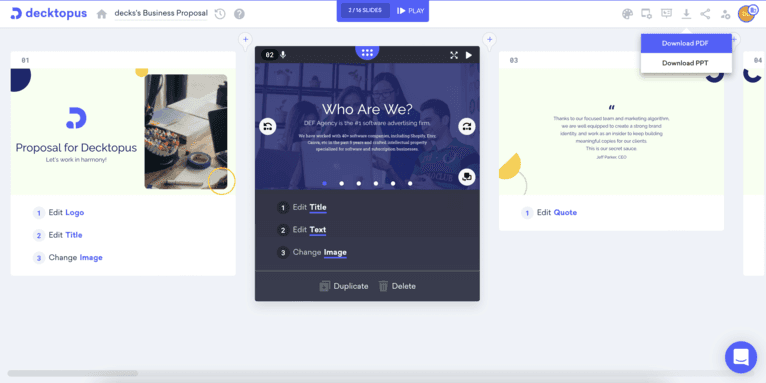Click the Decktopus logo on slide 01
Image resolution: width=766 pixels, height=383 pixels.
[76, 118]
